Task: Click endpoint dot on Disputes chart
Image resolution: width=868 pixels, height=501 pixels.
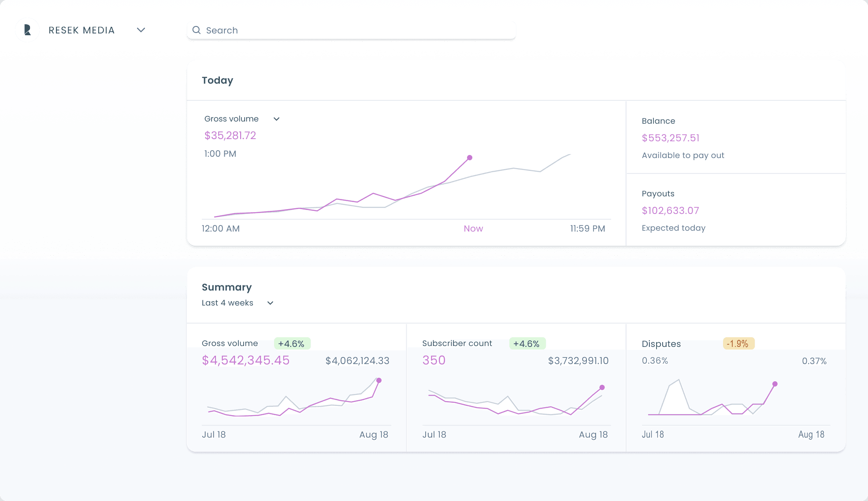Action: [x=775, y=384]
